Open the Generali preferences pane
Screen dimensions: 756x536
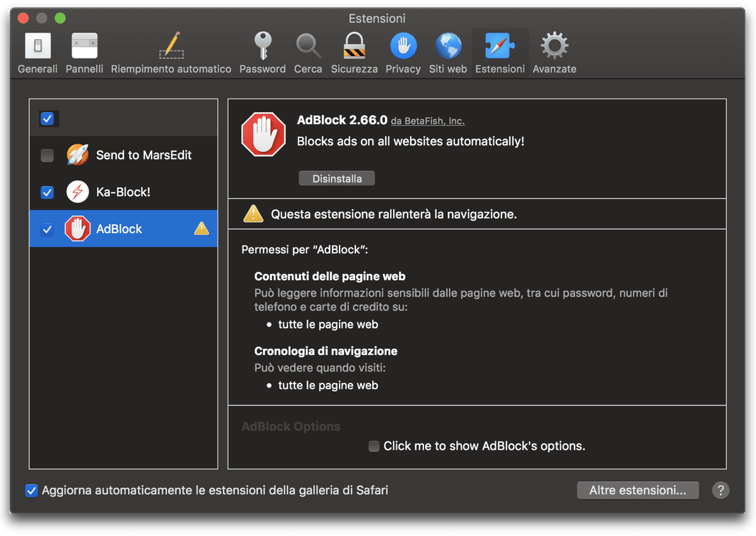[37, 53]
